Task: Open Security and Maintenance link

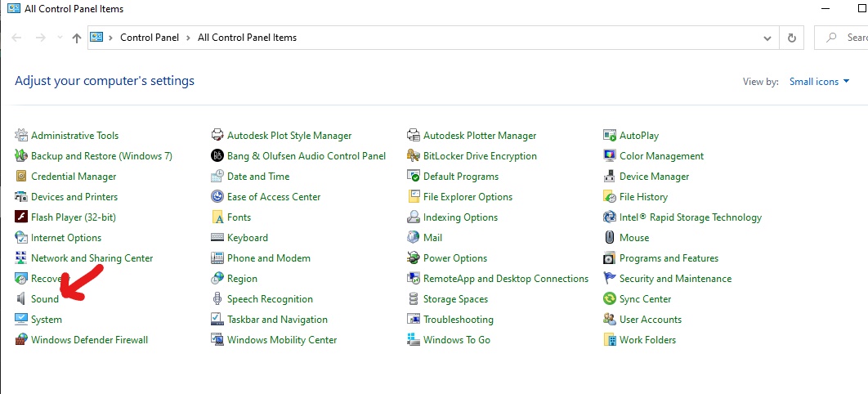Action: click(x=675, y=279)
